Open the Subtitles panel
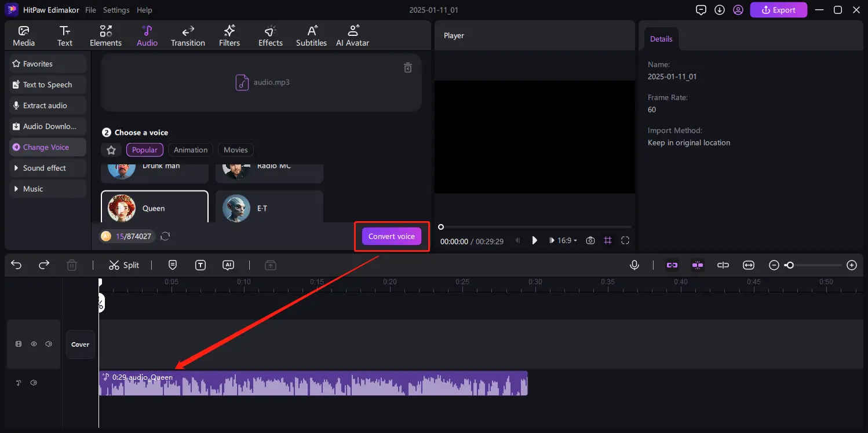 coord(311,35)
